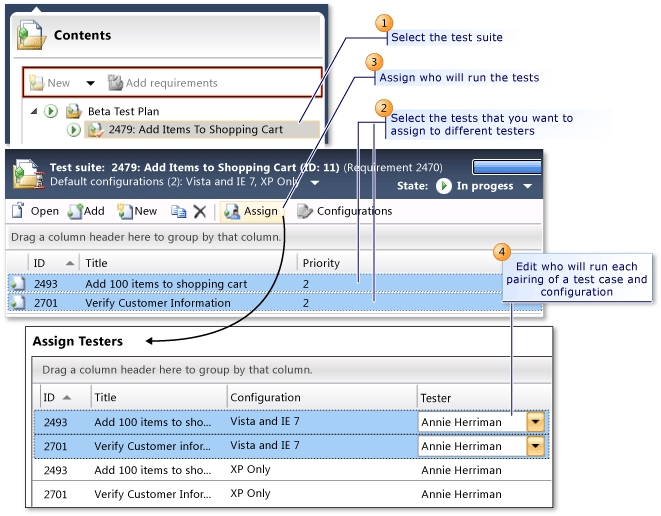Click the green play icon beside Beta Test Plan
661x516 pixels.
pos(51,111)
